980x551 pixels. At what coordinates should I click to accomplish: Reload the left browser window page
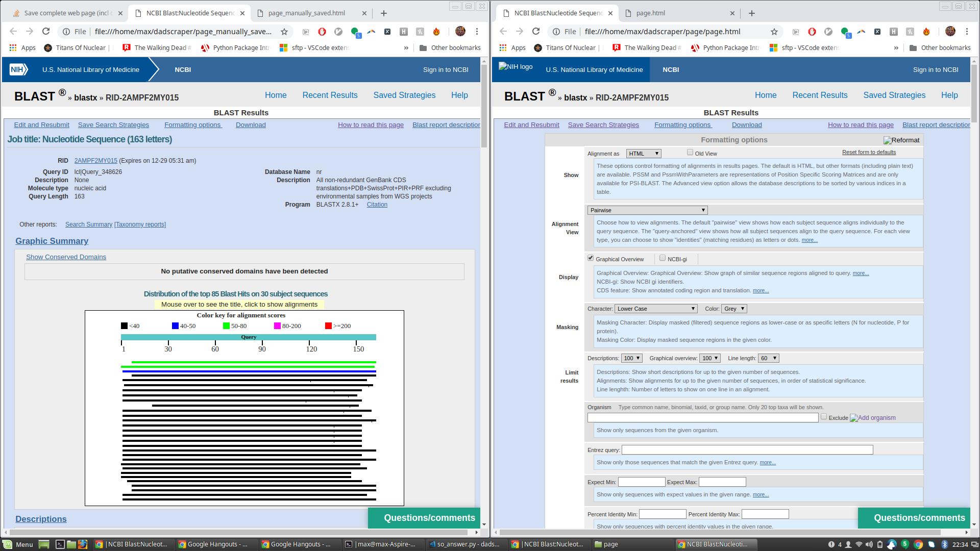46,32
